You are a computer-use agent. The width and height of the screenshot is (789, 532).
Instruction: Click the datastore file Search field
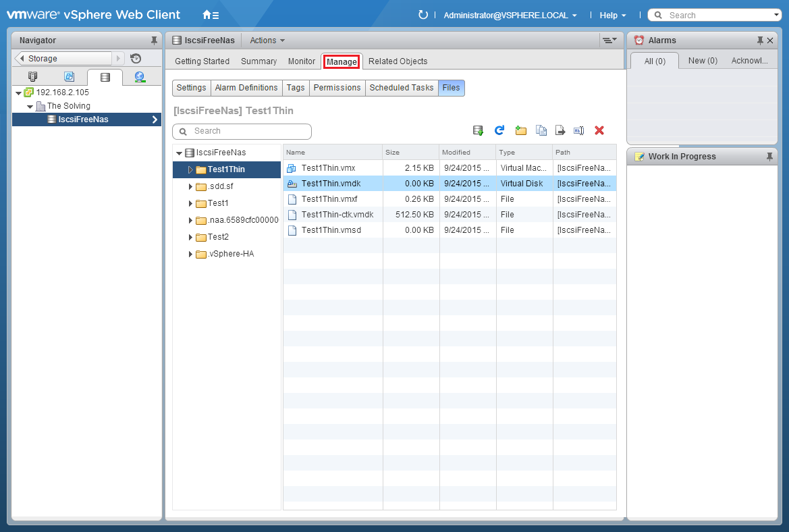pos(242,132)
